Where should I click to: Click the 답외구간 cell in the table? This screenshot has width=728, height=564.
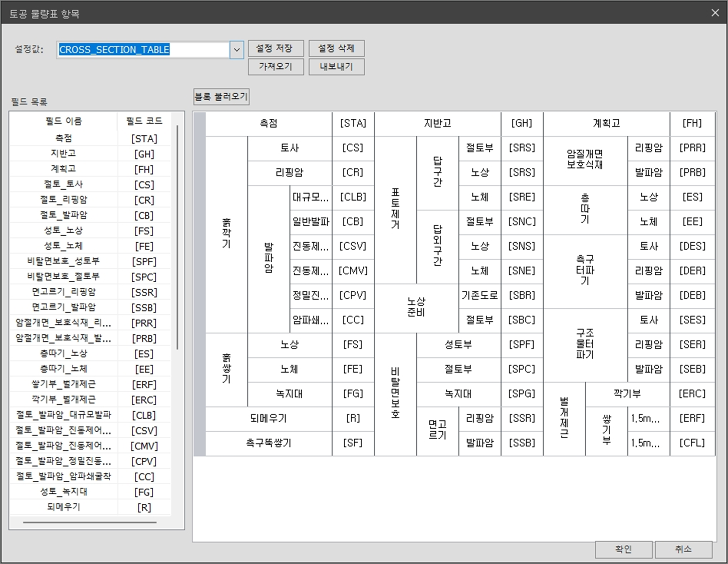(x=437, y=246)
